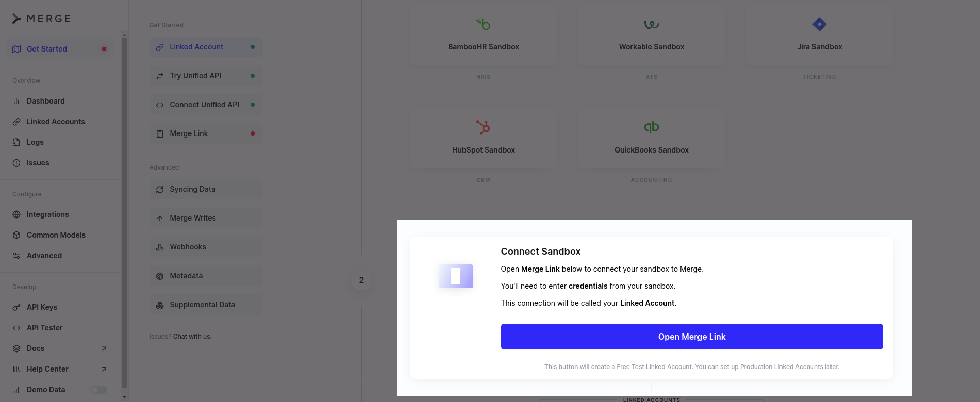Select the Jira Sandbox diamond icon
The width and height of the screenshot is (980, 402).
click(819, 24)
